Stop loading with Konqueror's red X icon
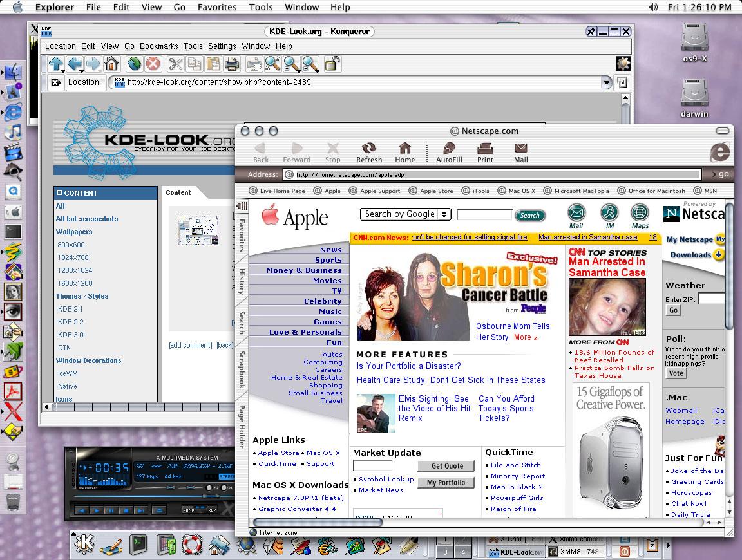 point(153,63)
